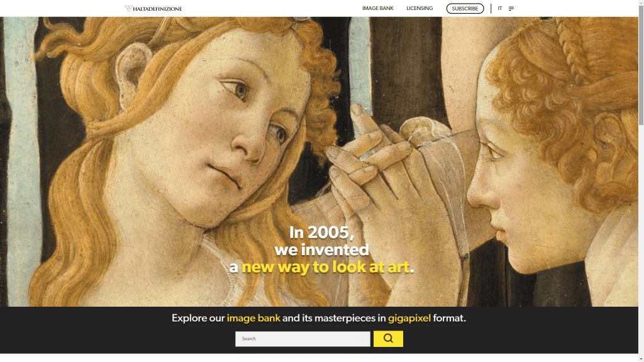Click the "new way to look at art" headline
Screen dimensions: 644x362
(x=326, y=267)
